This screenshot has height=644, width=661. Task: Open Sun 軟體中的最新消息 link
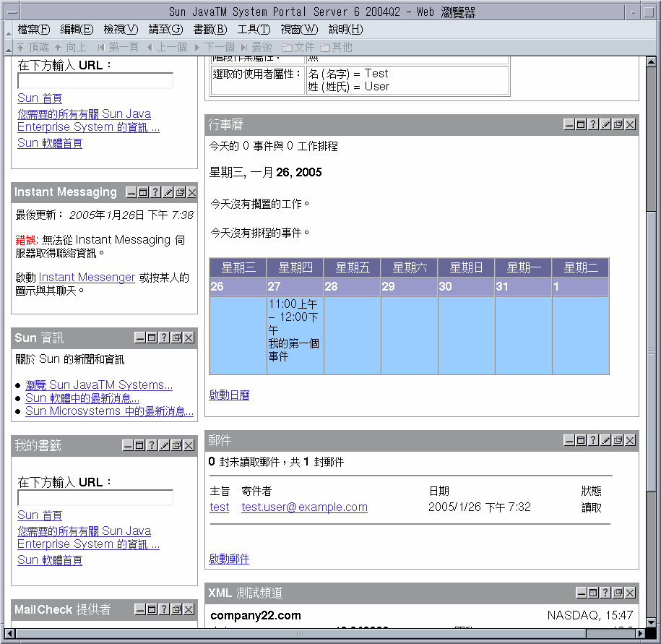click(x=82, y=398)
